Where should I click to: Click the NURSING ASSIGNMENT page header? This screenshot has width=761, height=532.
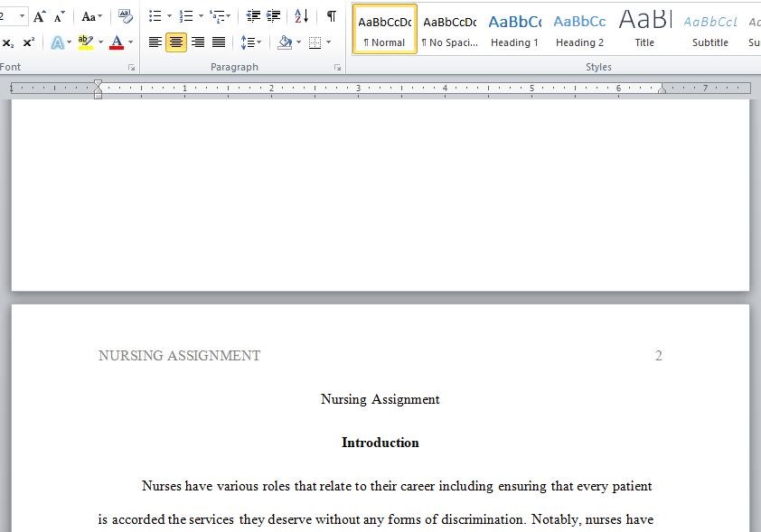coord(180,356)
